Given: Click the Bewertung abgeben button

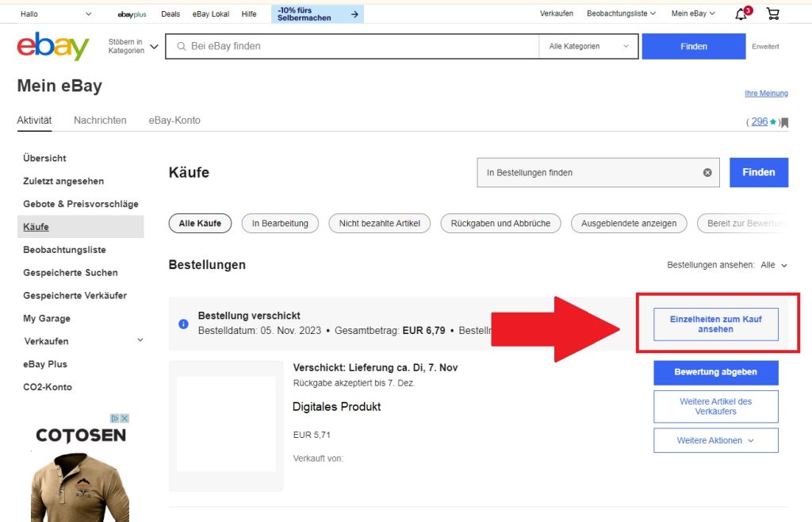Looking at the screenshot, I should click(715, 372).
